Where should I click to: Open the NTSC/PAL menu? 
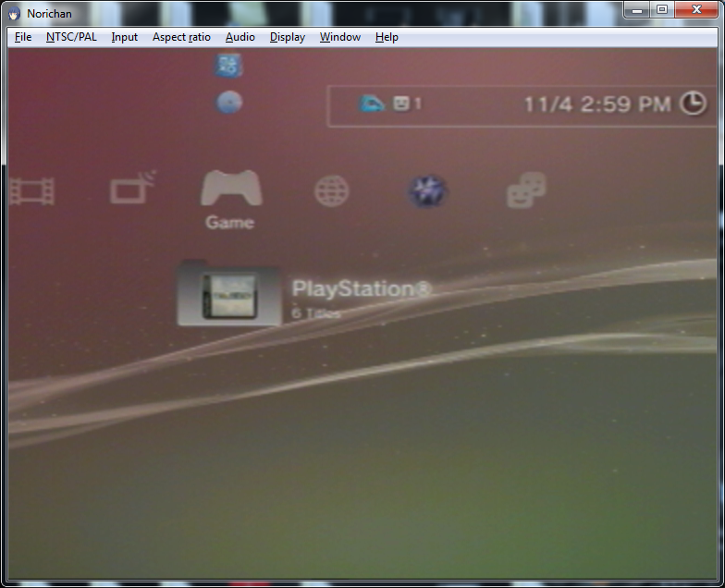[71, 37]
